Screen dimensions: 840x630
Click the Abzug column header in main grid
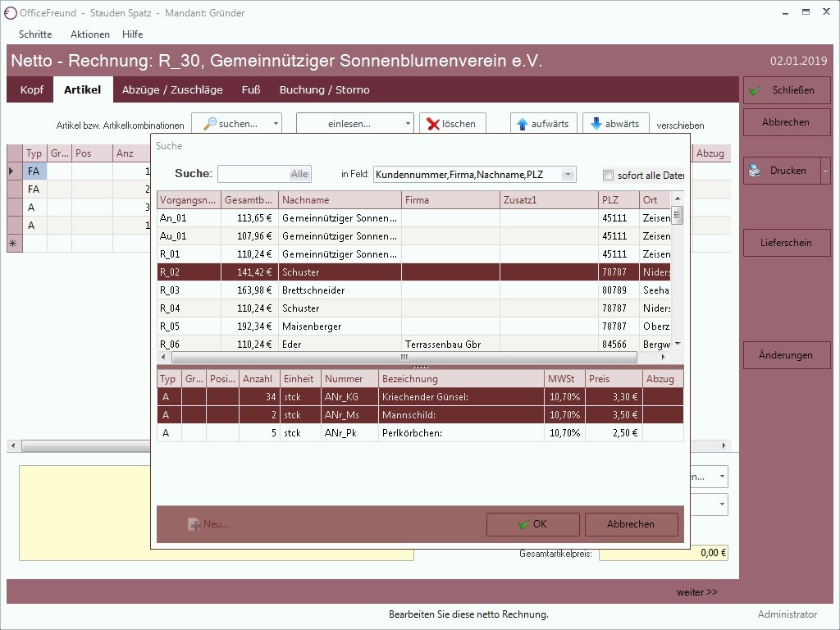711,153
